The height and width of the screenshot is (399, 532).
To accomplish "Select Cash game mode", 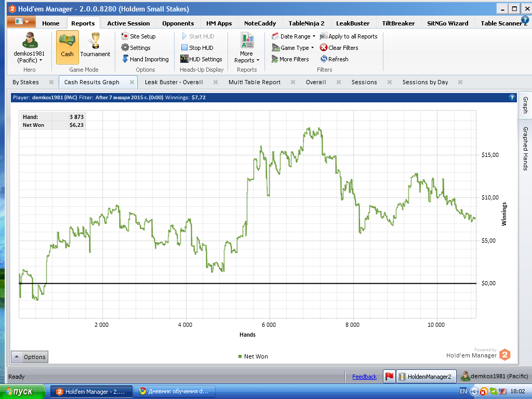I will click(x=67, y=47).
